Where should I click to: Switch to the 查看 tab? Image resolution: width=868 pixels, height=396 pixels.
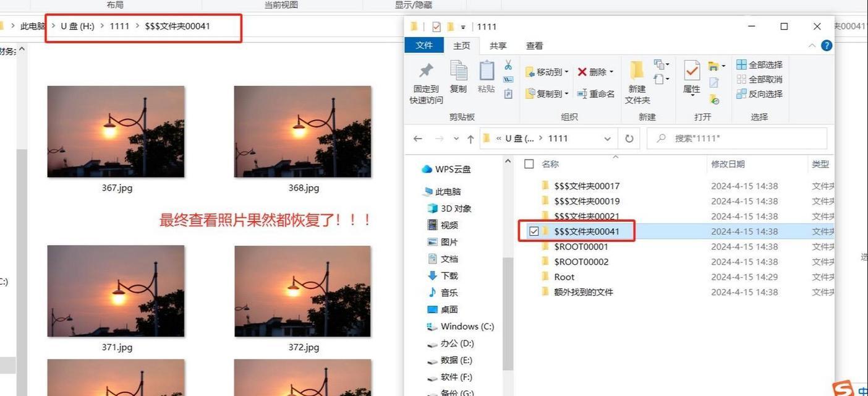[534, 46]
